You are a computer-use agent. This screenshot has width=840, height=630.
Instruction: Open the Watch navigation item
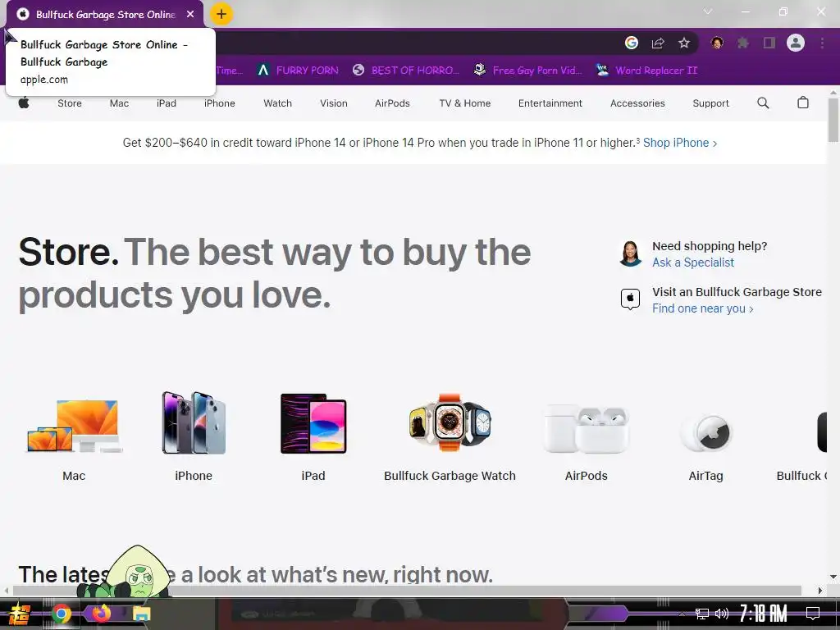277,103
